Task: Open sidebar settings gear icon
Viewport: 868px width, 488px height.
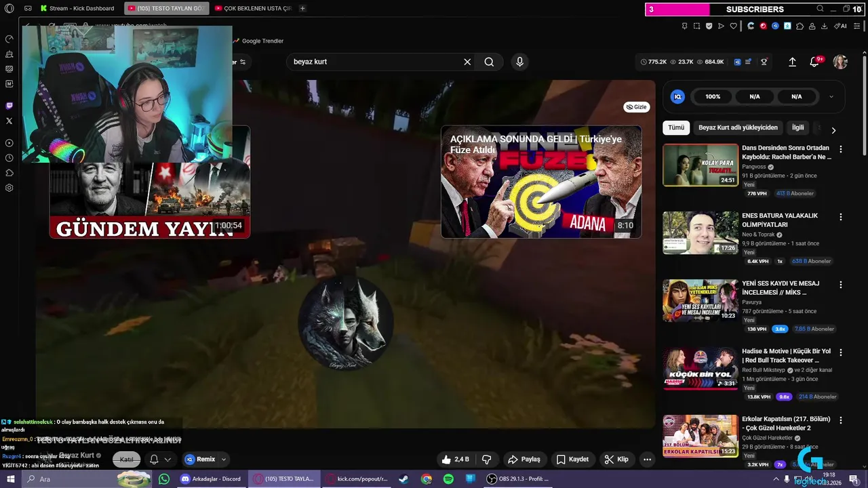Action: (9, 188)
